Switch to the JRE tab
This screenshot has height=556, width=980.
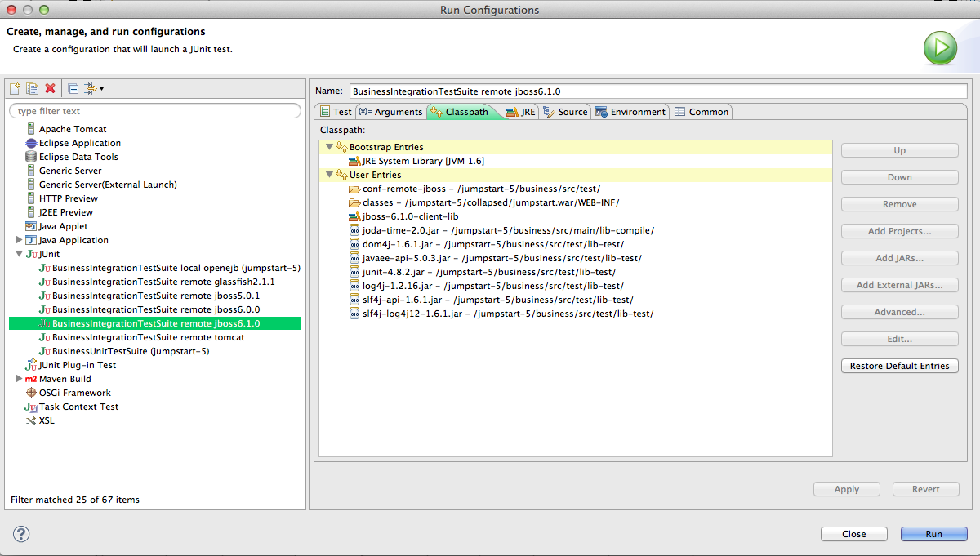pos(521,112)
